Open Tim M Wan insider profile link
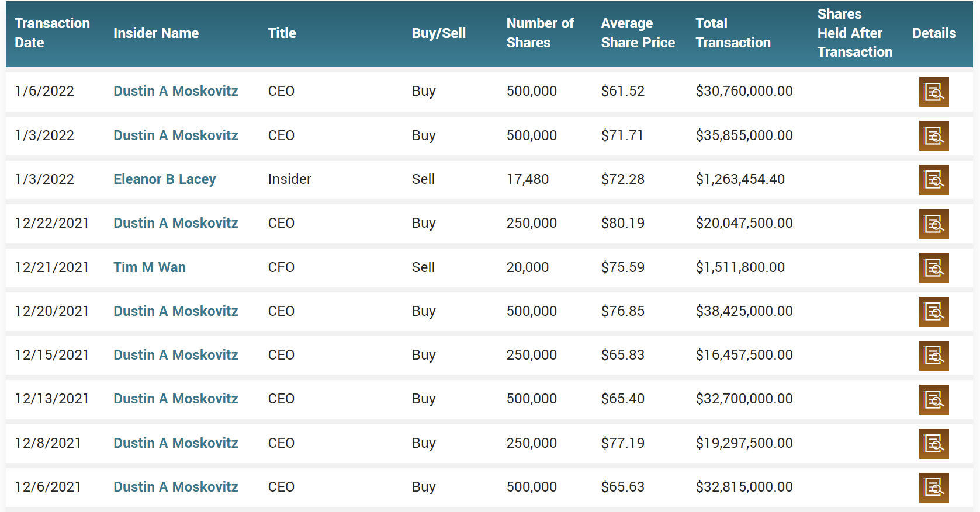The width and height of the screenshot is (980, 512). click(150, 267)
